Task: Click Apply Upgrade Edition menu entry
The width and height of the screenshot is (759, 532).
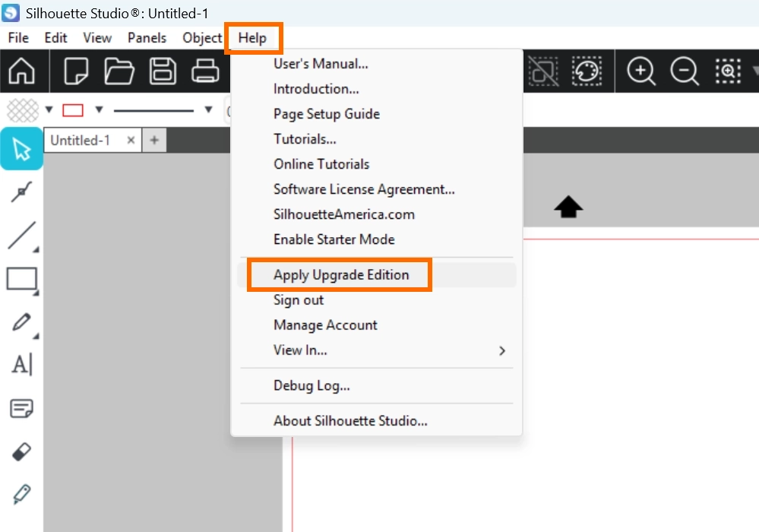Action: [341, 275]
